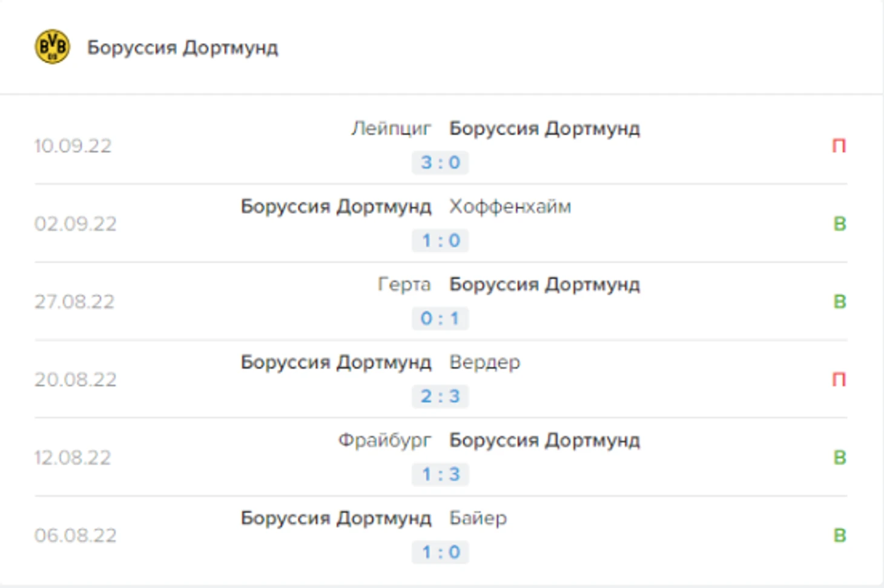Click the red П loss indicator for 10.09.22
The image size is (884, 588).
click(x=839, y=146)
